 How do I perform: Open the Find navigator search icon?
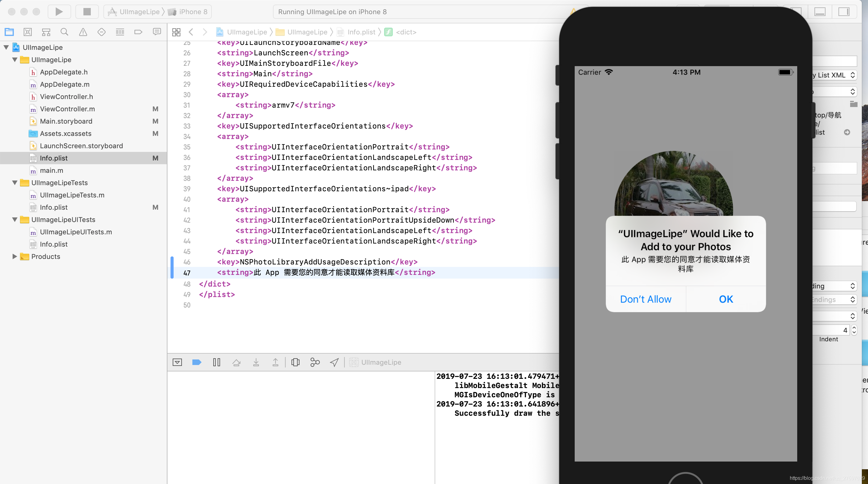[64, 32]
